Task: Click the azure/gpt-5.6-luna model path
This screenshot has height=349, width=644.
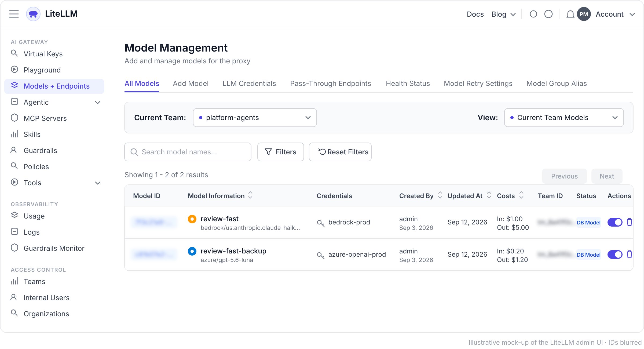Action: coord(227,260)
